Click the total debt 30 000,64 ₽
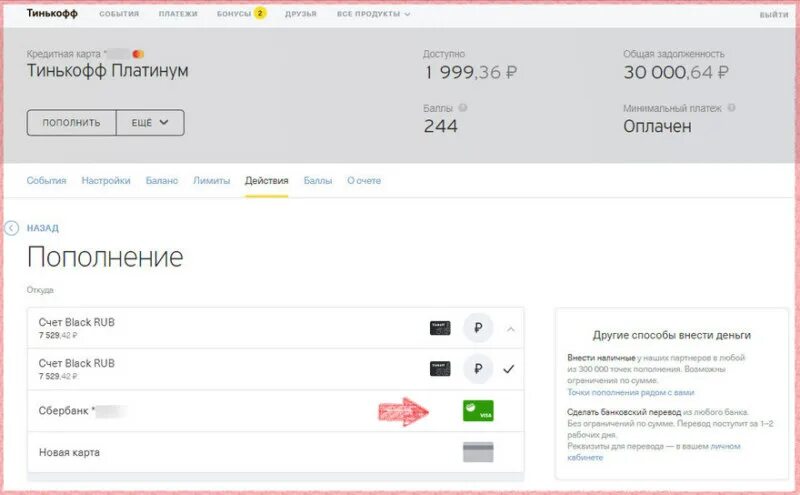The width and height of the screenshot is (800, 495). pyautogui.click(x=676, y=72)
